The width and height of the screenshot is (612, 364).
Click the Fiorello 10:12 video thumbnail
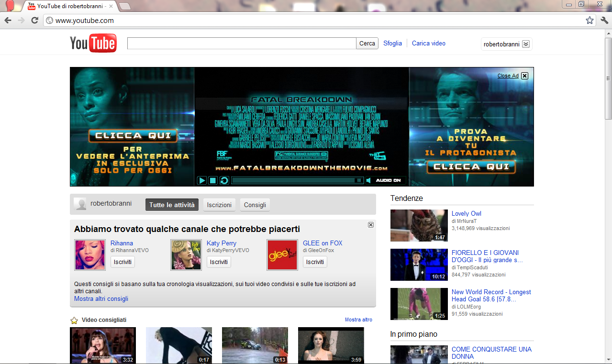(x=419, y=265)
